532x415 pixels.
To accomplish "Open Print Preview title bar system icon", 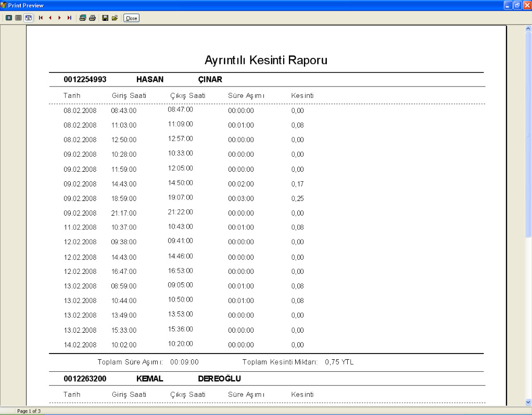I will (x=4, y=5).
